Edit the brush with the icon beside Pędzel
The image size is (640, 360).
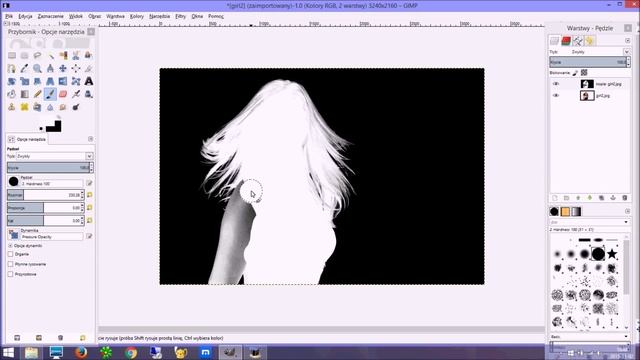coord(89,183)
